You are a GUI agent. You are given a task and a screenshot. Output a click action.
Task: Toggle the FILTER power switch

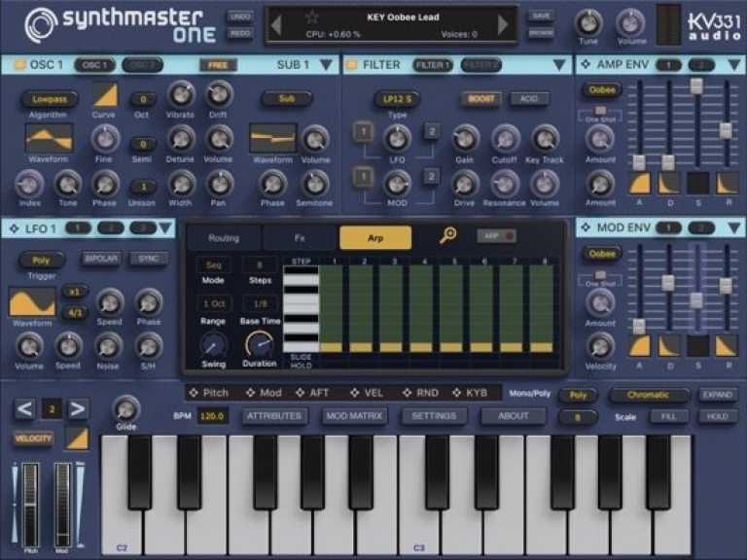coord(351,65)
